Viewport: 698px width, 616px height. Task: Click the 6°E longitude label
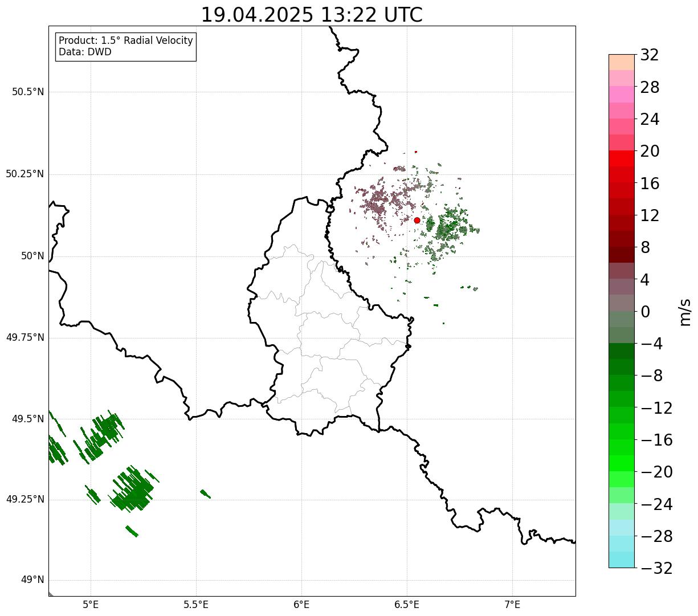tap(301, 605)
